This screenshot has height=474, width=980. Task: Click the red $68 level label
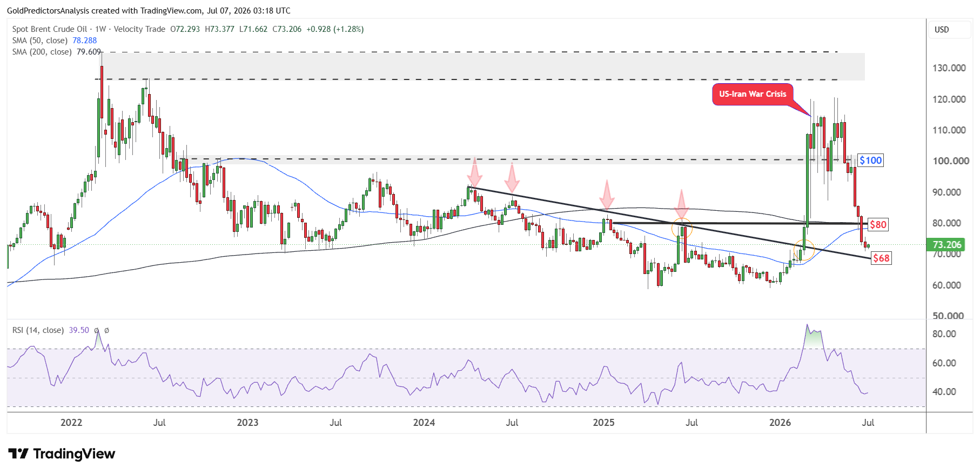click(x=881, y=258)
